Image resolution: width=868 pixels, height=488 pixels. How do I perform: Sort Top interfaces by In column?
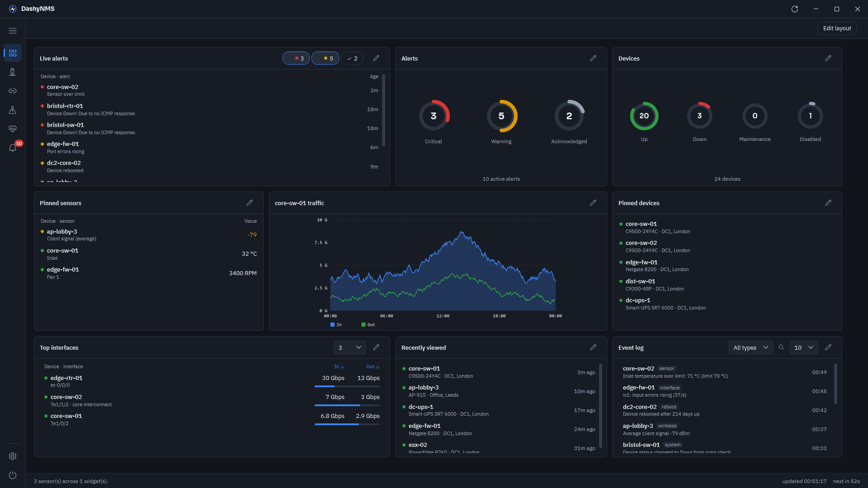(339, 366)
